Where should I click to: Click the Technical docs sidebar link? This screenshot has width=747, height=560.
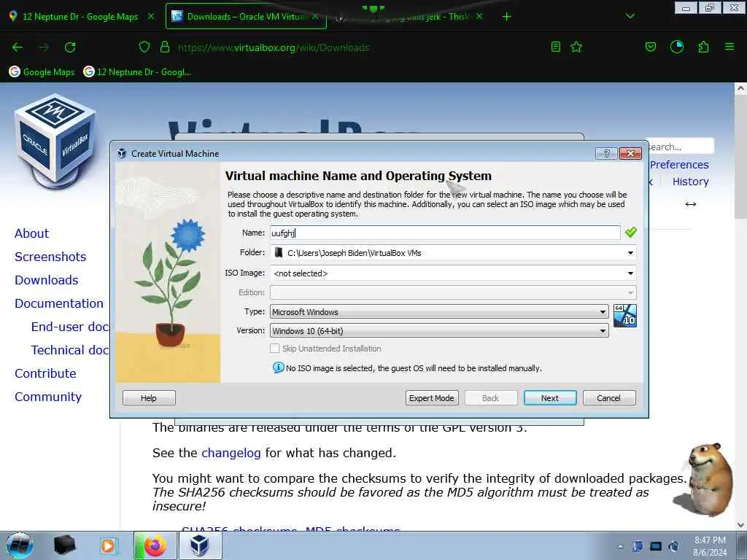70,350
